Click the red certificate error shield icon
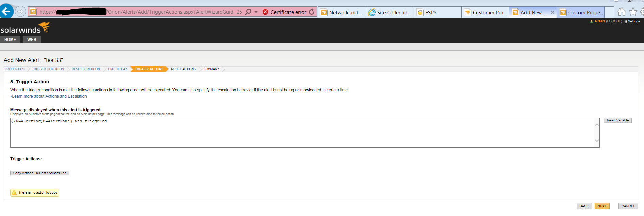Image resolution: width=644 pixels, height=216 pixels. point(265,12)
